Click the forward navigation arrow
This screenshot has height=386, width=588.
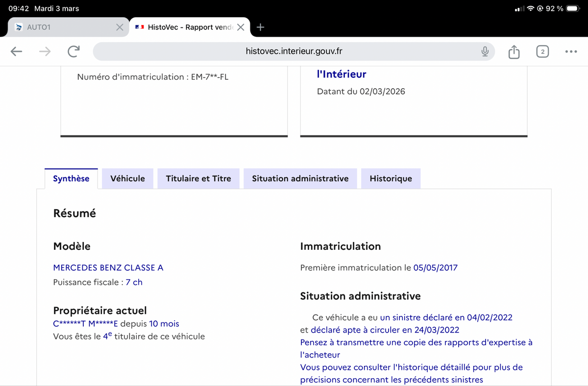(x=45, y=51)
